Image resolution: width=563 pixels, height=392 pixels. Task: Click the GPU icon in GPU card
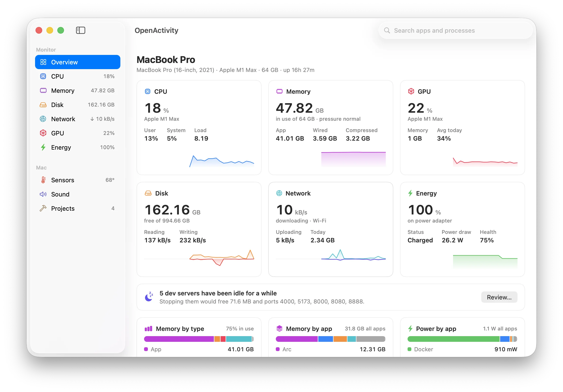pos(411,91)
